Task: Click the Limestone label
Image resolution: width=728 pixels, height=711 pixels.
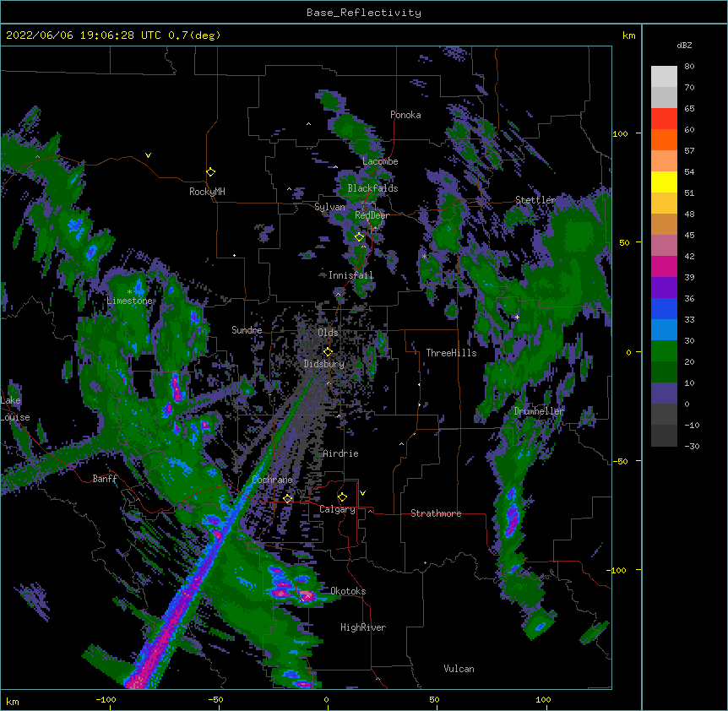Action: [x=129, y=301]
